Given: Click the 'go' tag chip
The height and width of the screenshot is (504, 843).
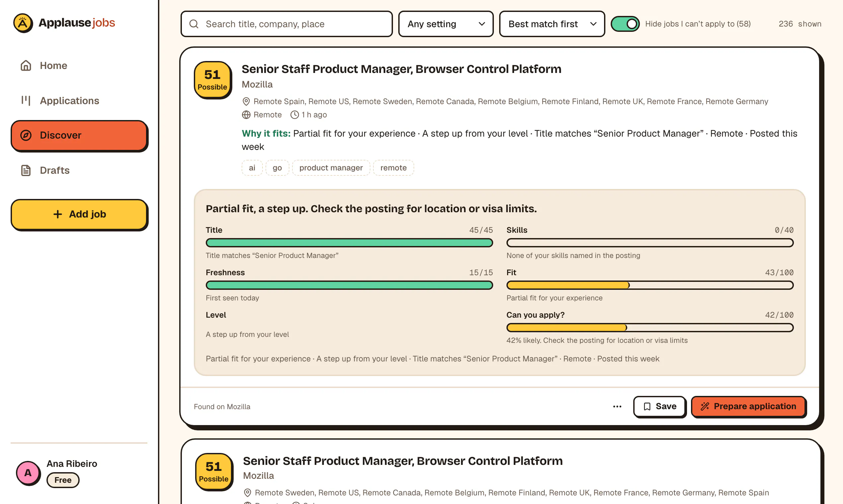Looking at the screenshot, I should tap(277, 168).
